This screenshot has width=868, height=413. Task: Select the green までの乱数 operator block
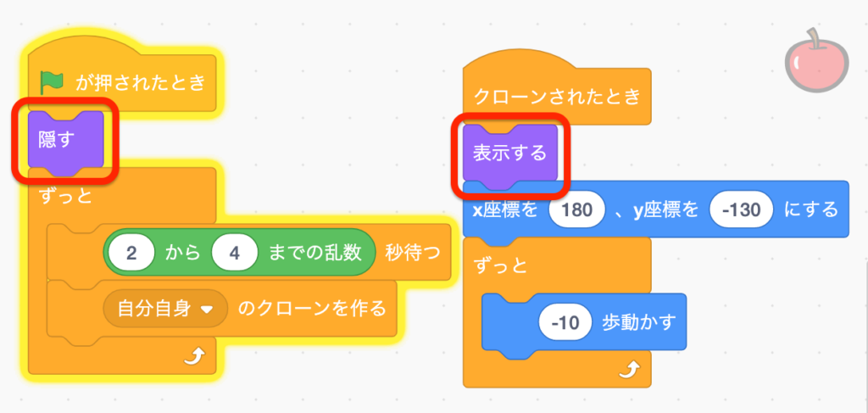click(x=239, y=253)
